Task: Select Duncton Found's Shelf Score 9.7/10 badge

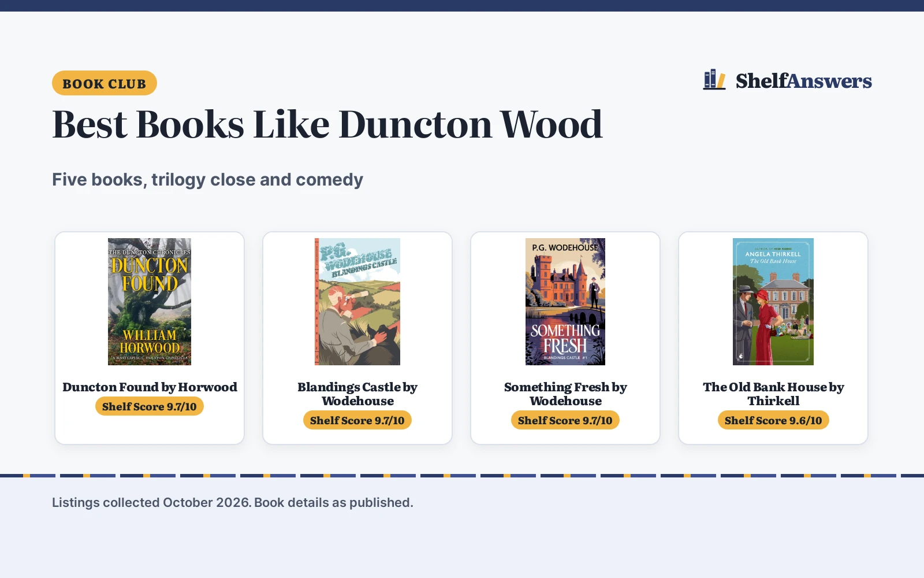Action: pyautogui.click(x=150, y=406)
